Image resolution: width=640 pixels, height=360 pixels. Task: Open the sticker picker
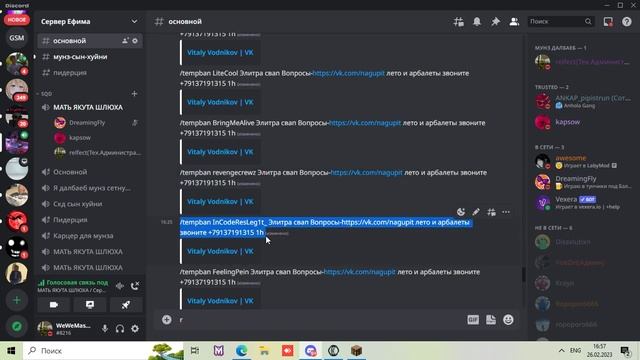point(491,320)
